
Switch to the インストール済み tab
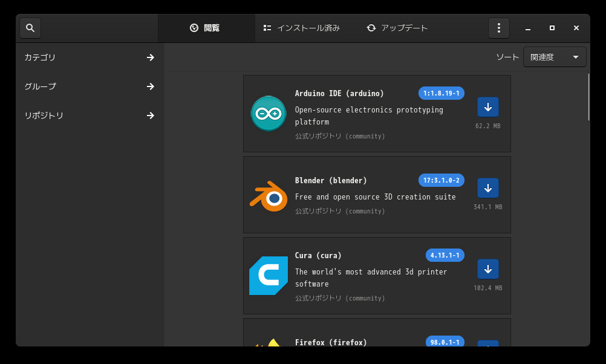[x=301, y=28]
